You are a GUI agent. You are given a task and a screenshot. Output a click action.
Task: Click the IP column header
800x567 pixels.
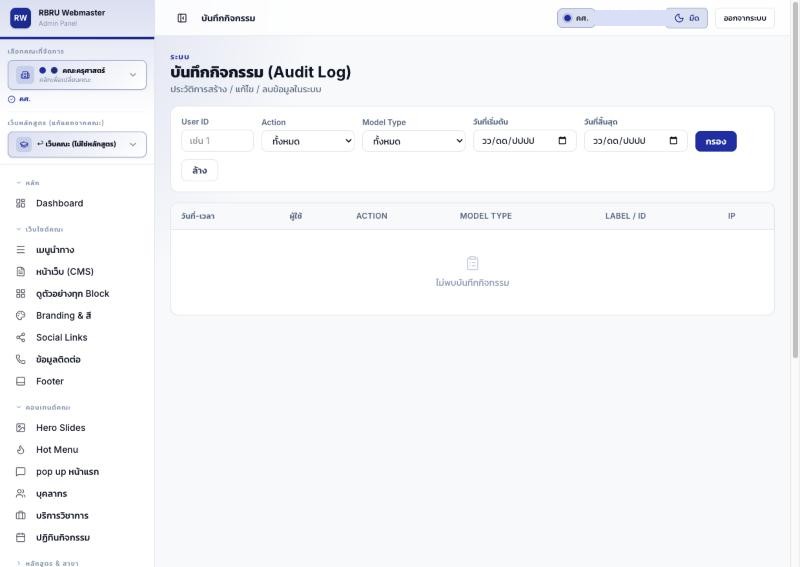pos(732,216)
